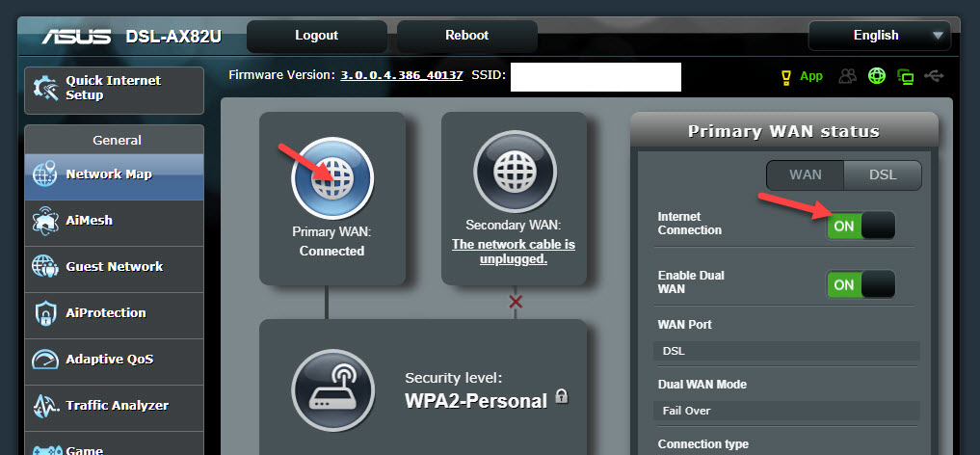Open the wireless router status icon
The width and height of the screenshot is (980, 455).
[332, 390]
